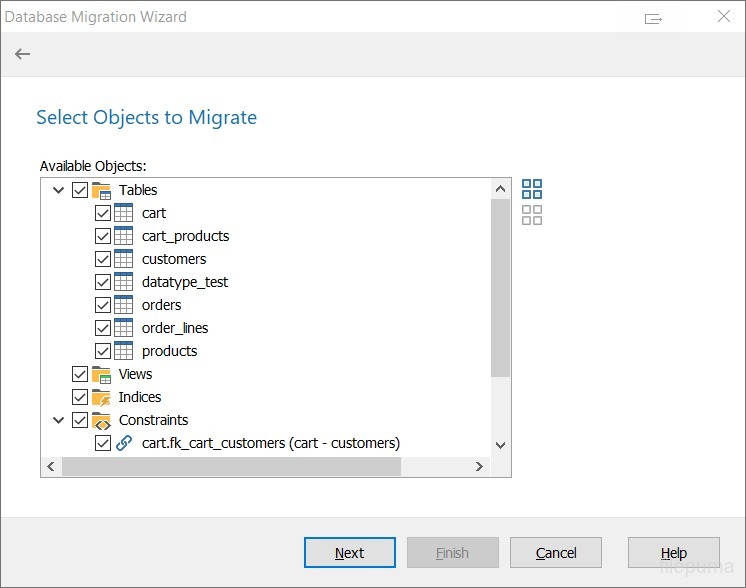Viewport: 746px width, 588px height.
Task: Uncheck the cart table checkbox
Action: tap(102, 213)
